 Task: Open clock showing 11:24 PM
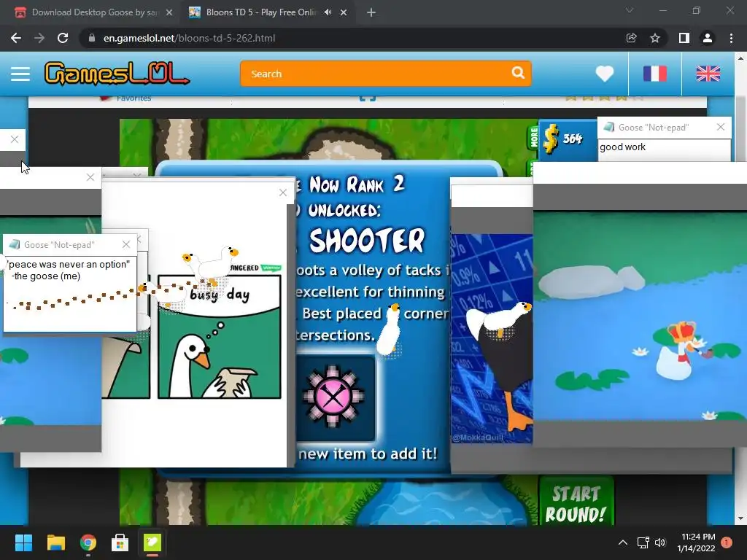(x=697, y=542)
